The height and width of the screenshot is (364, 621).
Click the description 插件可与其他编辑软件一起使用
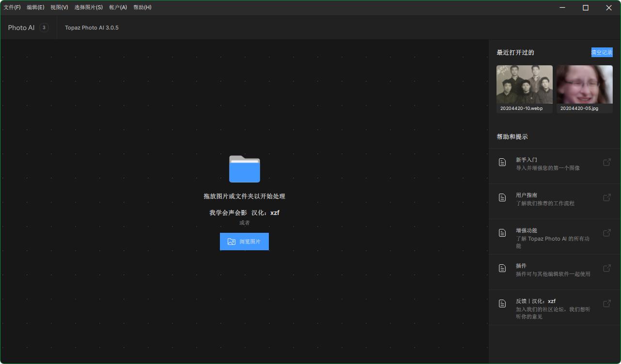coord(553,274)
